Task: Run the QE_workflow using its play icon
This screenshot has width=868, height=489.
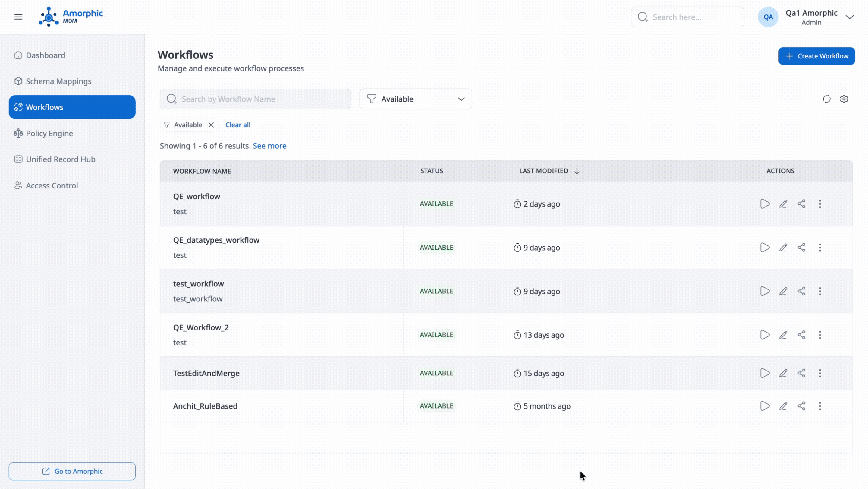Action: pyautogui.click(x=765, y=204)
